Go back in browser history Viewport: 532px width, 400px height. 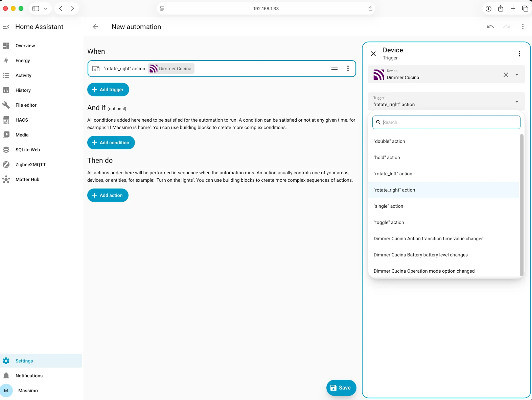pyautogui.click(x=61, y=8)
